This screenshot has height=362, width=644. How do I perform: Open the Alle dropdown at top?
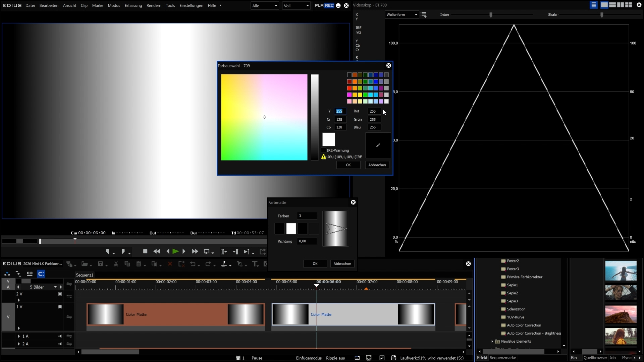click(x=265, y=6)
